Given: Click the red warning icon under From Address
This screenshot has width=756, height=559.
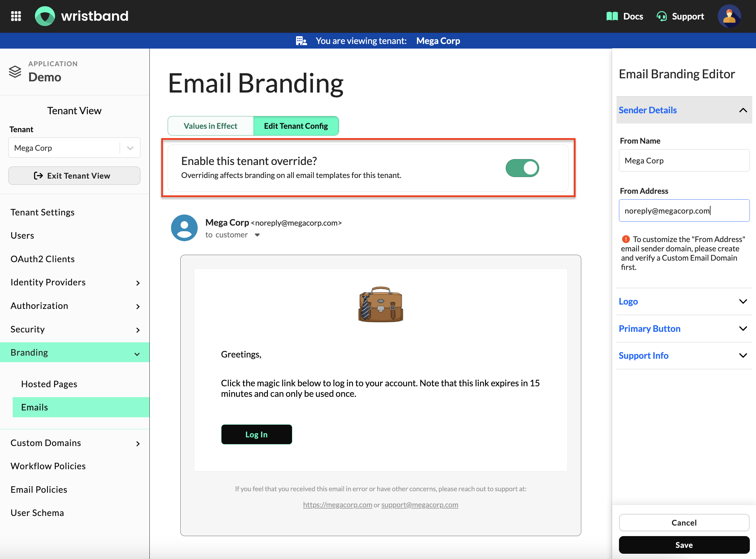Looking at the screenshot, I should coord(626,239).
